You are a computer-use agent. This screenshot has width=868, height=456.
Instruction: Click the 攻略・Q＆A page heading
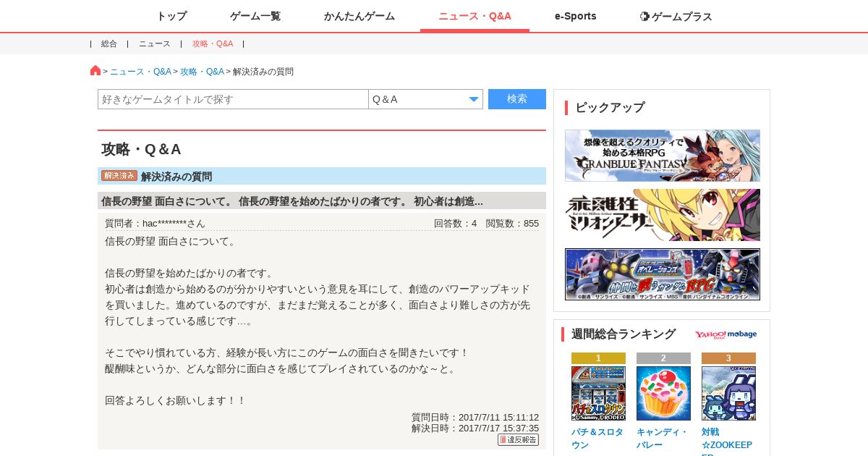[x=141, y=149]
